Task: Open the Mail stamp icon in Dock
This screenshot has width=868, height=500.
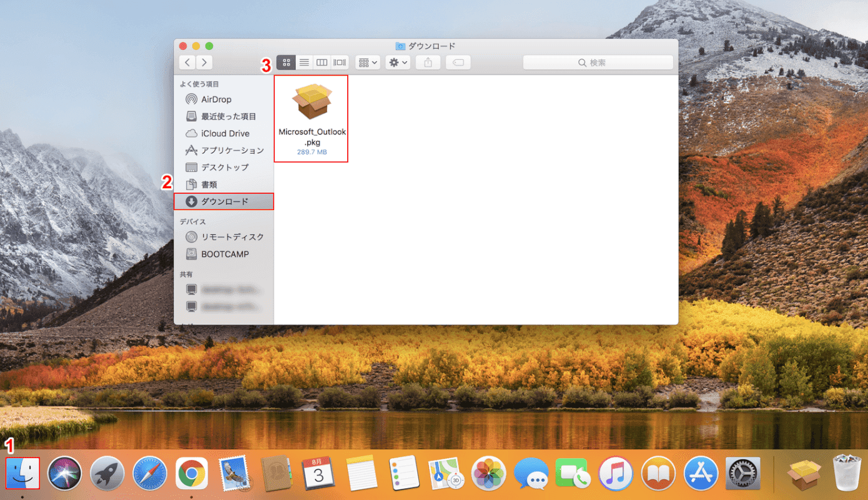Action: 235,473
